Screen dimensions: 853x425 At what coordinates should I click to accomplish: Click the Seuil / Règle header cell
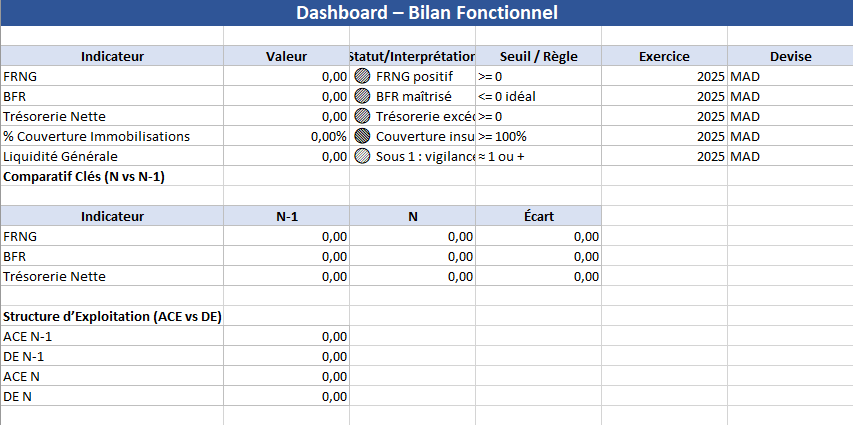pyautogui.click(x=538, y=57)
